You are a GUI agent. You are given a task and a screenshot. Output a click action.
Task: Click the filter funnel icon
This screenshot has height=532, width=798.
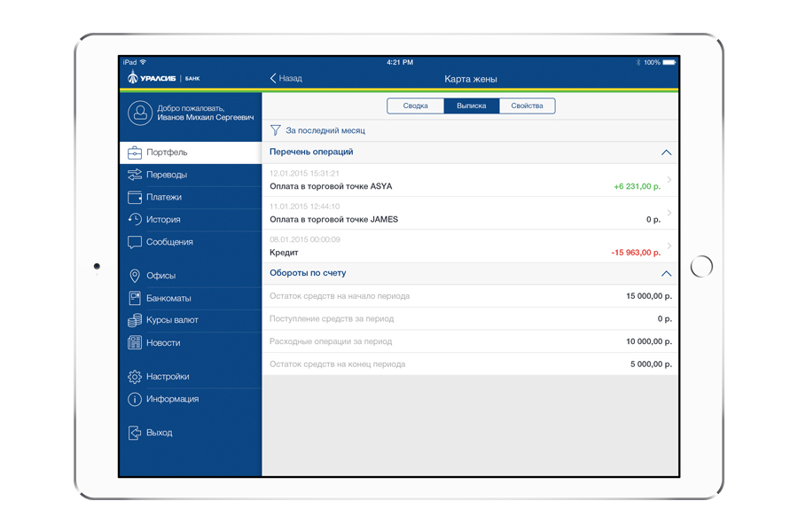point(276,130)
